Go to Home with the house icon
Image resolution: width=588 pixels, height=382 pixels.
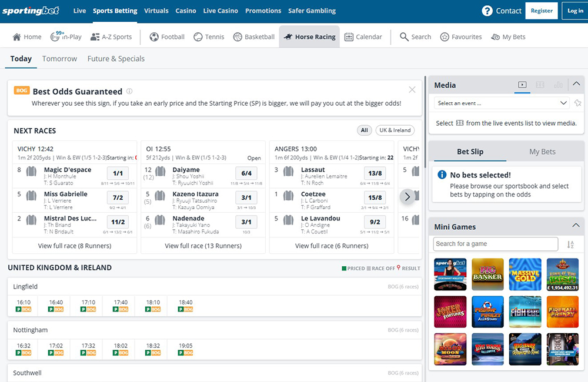pos(16,37)
